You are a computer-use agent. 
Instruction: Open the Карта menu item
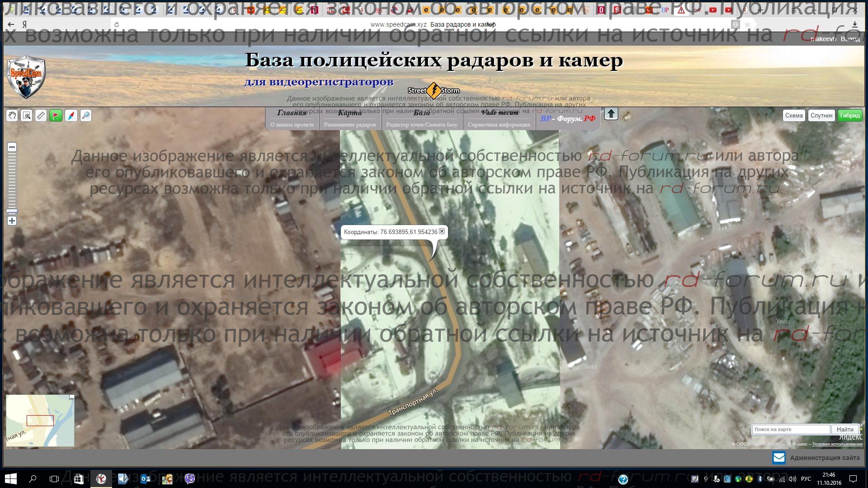point(349,113)
